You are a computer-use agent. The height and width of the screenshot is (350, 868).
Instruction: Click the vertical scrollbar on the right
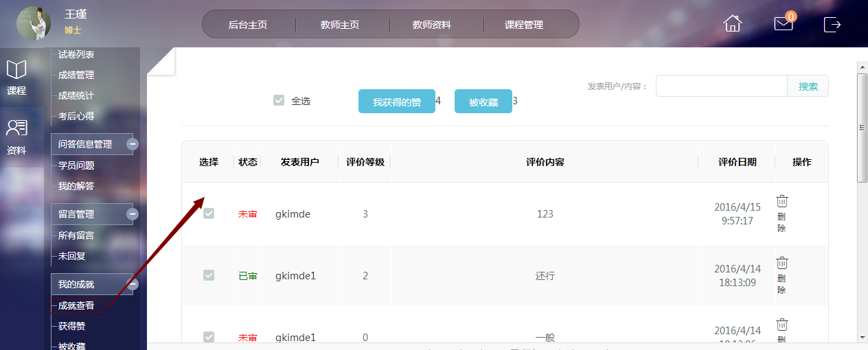862,127
